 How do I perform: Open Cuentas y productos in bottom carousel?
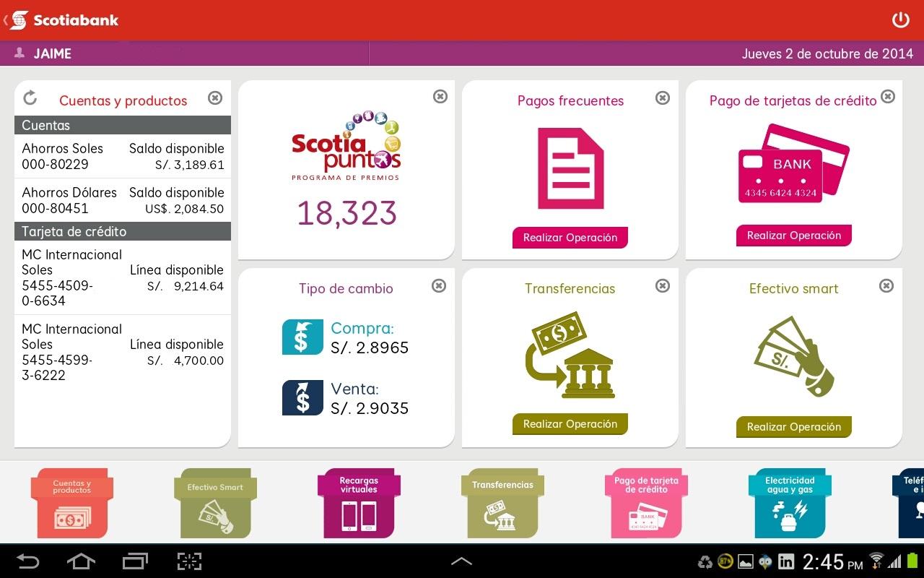[x=71, y=503]
